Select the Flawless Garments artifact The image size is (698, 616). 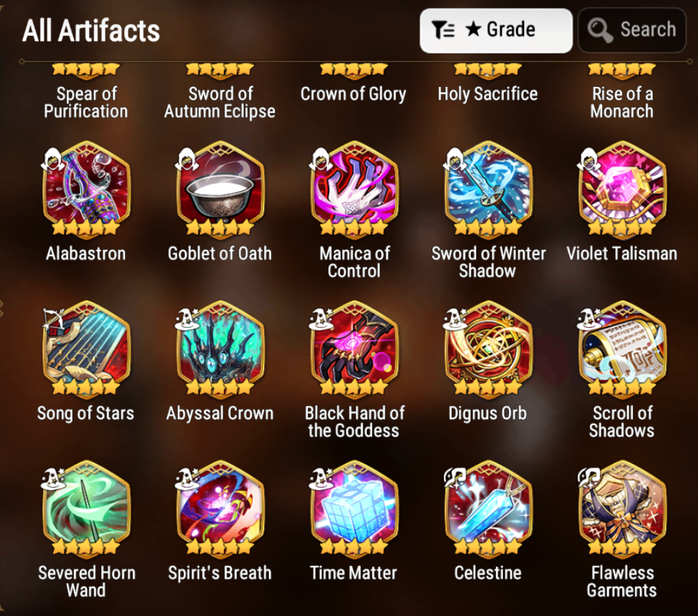coord(622,507)
